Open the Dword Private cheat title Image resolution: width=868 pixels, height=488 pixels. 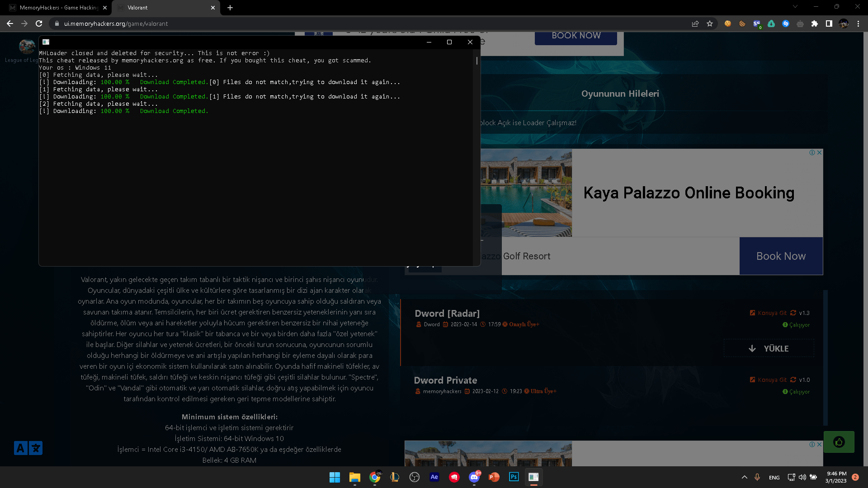[445, 380]
